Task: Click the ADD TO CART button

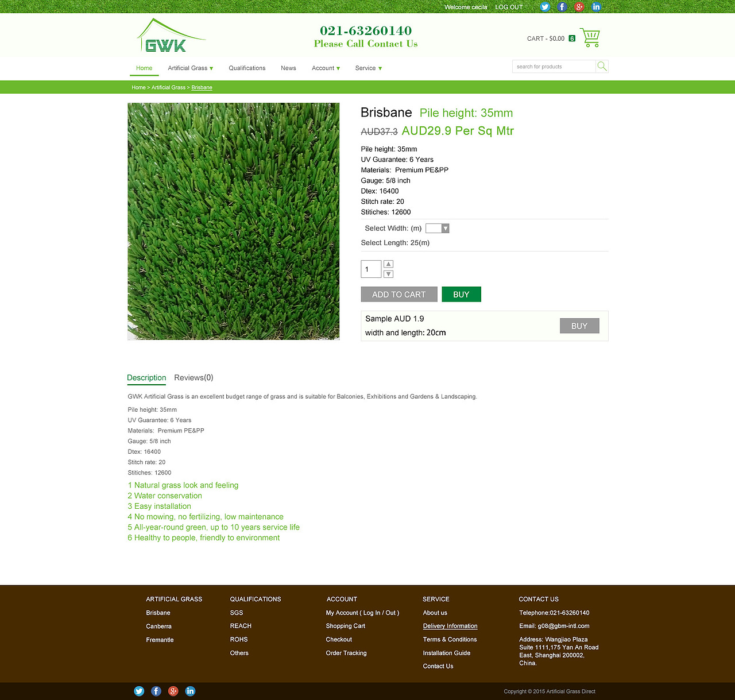Action: (x=399, y=294)
